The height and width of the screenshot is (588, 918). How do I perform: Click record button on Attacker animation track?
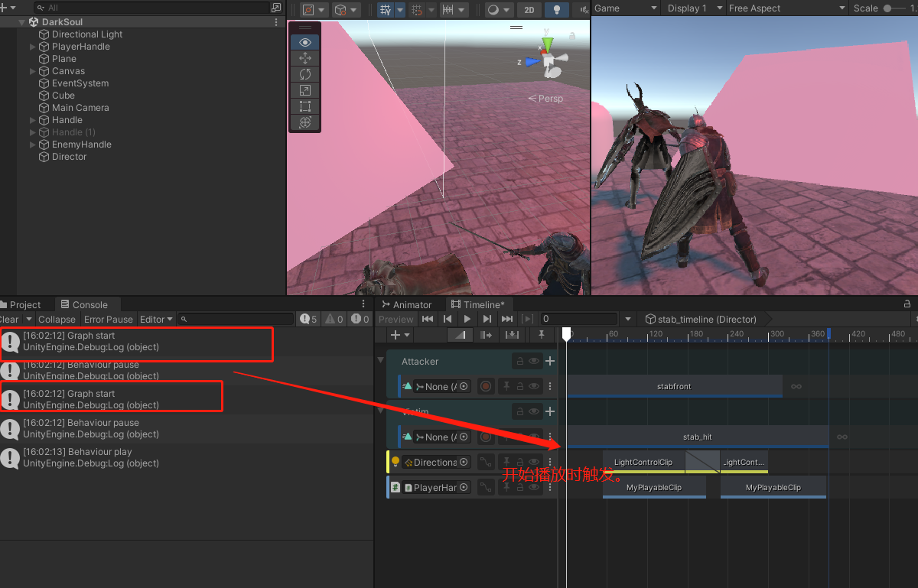click(x=485, y=386)
